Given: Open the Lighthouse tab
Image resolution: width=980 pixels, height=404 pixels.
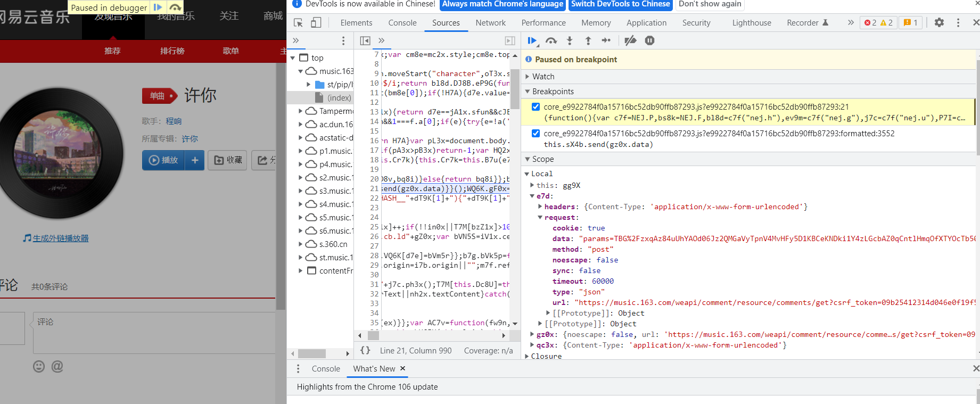Looking at the screenshot, I should point(752,23).
